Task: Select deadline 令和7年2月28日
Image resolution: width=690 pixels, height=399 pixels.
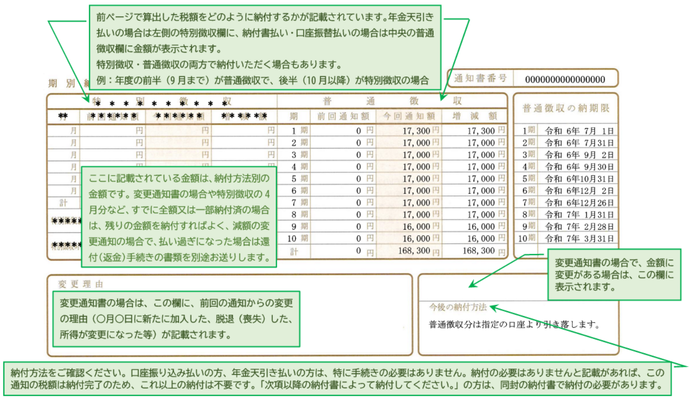Action: 579,227
